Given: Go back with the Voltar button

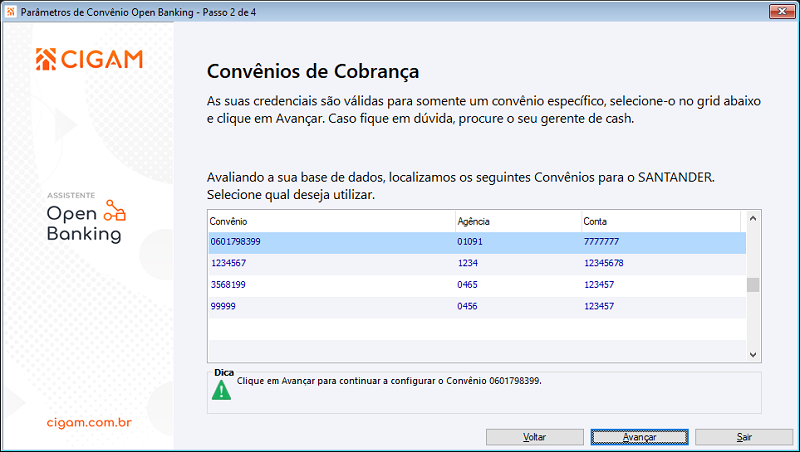Looking at the screenshot, I should pyautogui.click(x=534, y=437).
